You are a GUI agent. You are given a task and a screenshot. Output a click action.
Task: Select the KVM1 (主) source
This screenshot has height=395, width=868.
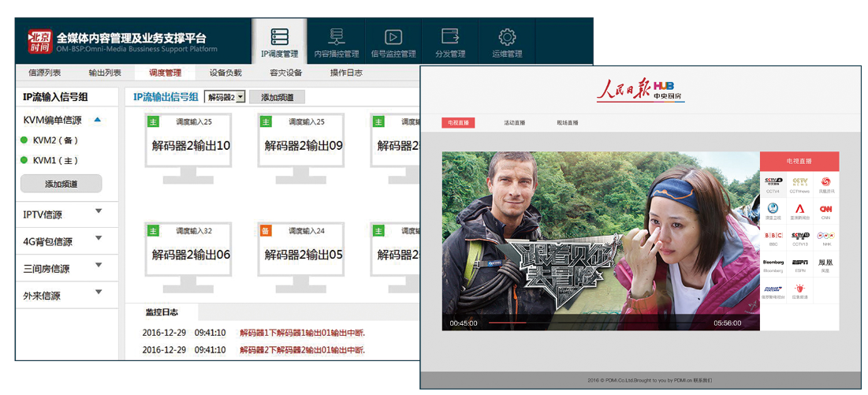coord(54,161)
